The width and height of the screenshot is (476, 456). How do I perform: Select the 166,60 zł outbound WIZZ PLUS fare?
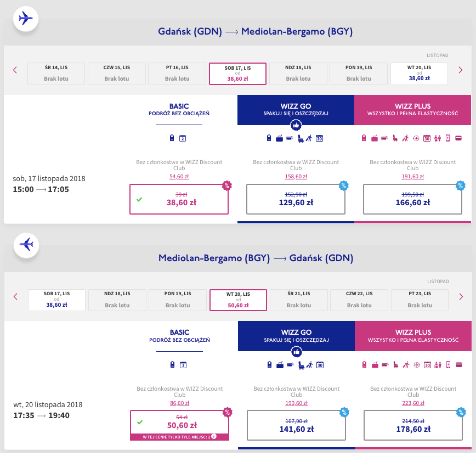pyautogui.click(x=413, y=199)
